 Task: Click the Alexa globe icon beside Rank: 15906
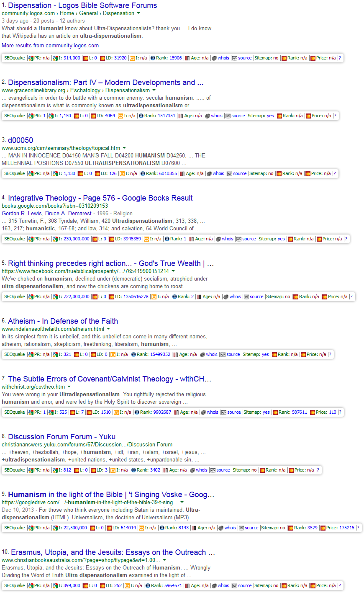153,58
